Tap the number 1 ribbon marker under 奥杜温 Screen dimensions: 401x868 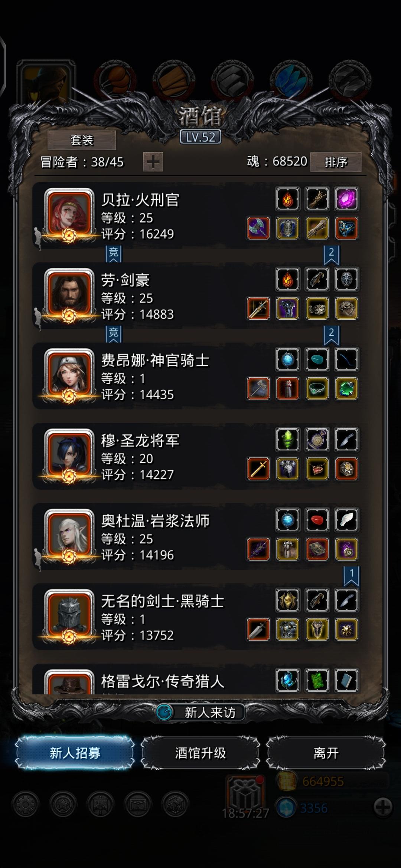(x=351, y=576)
